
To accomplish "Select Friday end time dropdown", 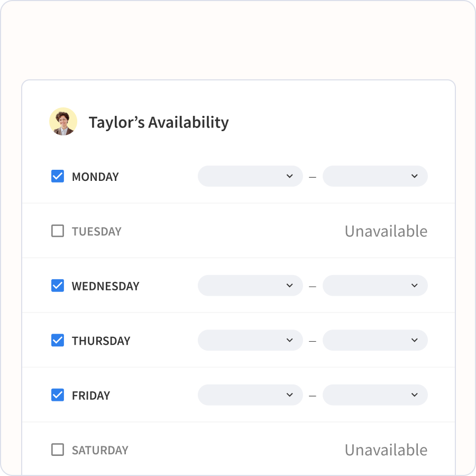I will click(x=375, y=395).
